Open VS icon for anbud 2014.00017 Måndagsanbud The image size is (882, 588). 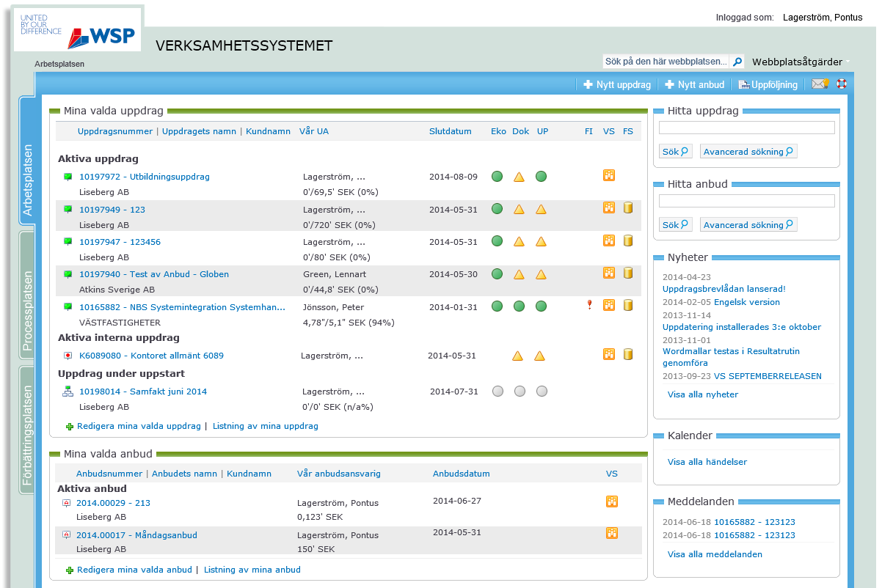tap(612, 533)
